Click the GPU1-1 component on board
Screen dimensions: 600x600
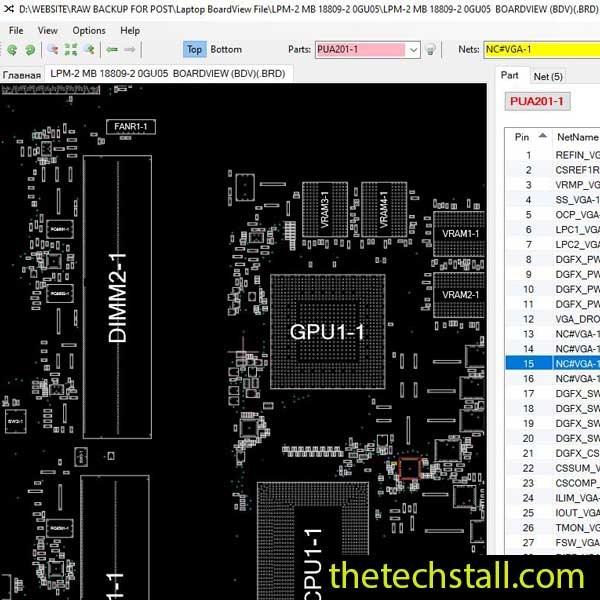(328, 331)
